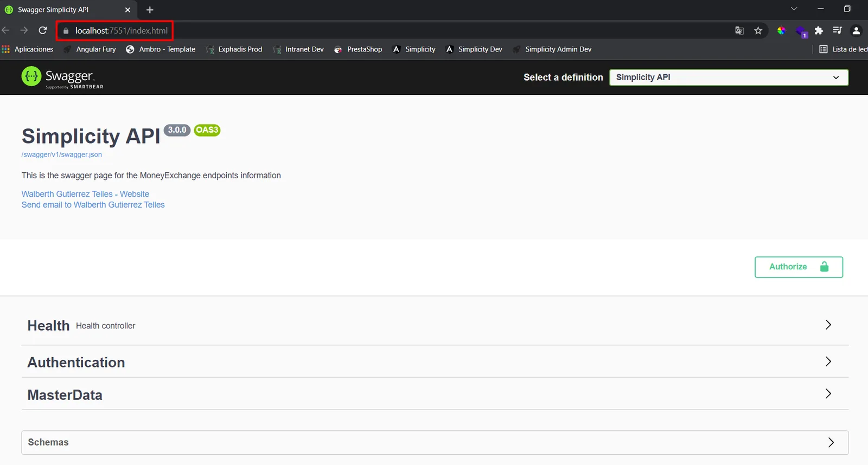Minimize the browser window
The width and height of the screenshot is (868, 465).
pyautogui.click(x=821, y=9)
